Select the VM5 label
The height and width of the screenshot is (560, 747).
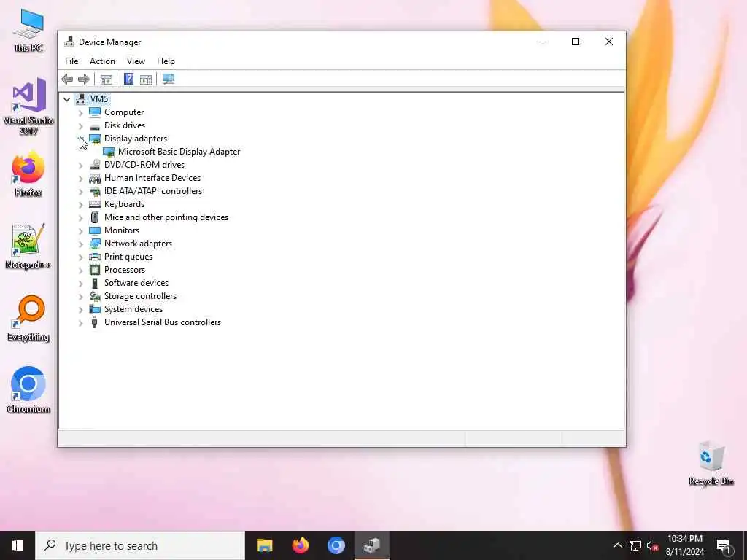pyautogui.click(x=99, y=99)
